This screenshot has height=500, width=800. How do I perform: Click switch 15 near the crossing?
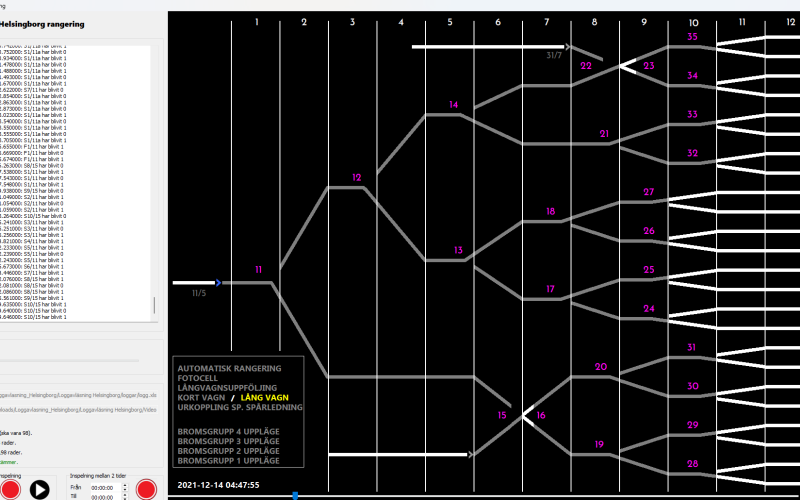(503, 414)
